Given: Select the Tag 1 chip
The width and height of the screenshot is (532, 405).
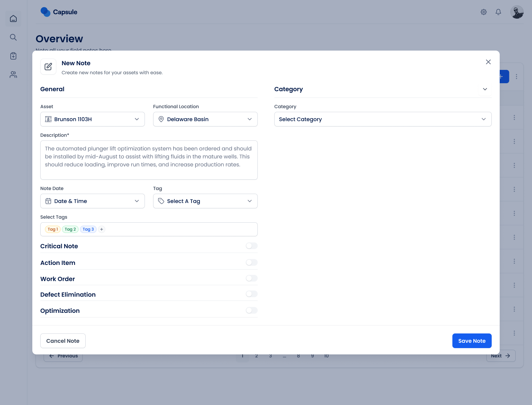Looking at the screenshot, I should [53, 229].
